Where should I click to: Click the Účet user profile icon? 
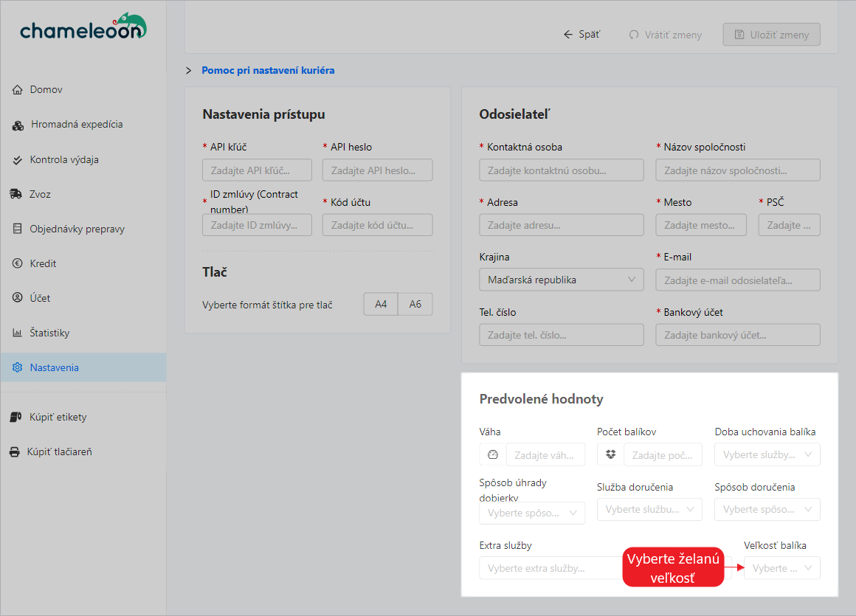tap(18, 298)
